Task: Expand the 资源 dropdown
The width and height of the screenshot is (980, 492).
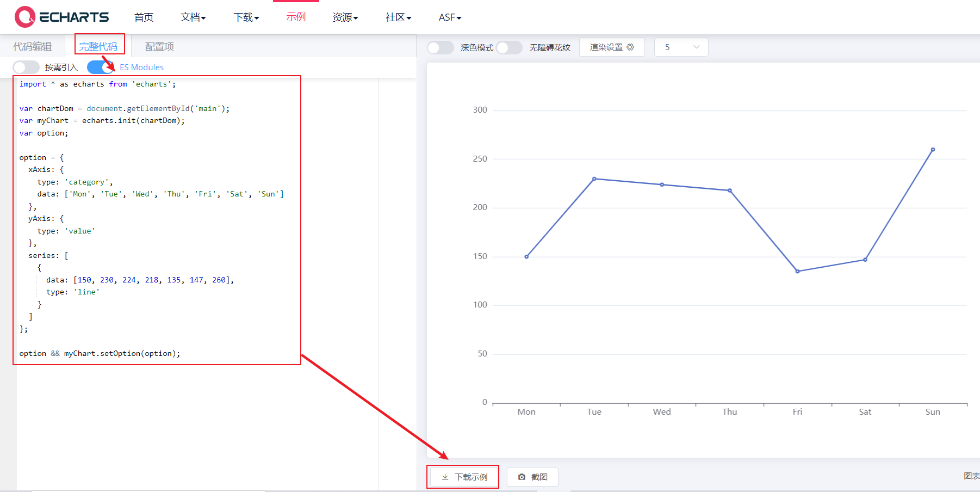Action: coord(345,17)
